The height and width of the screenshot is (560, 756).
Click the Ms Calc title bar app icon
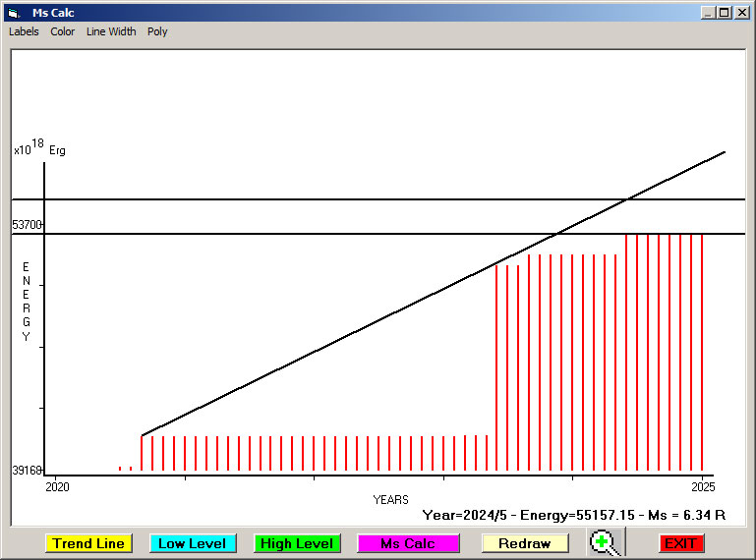pos(14,13)
